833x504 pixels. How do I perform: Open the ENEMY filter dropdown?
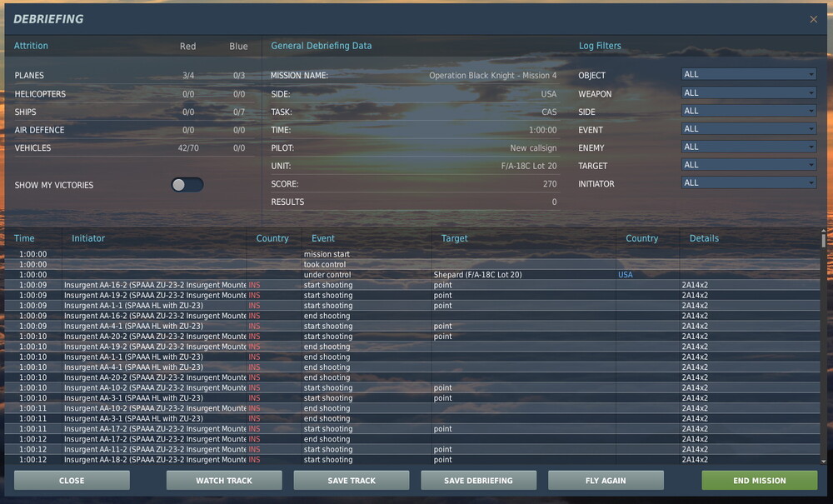[x=749, y=147]
